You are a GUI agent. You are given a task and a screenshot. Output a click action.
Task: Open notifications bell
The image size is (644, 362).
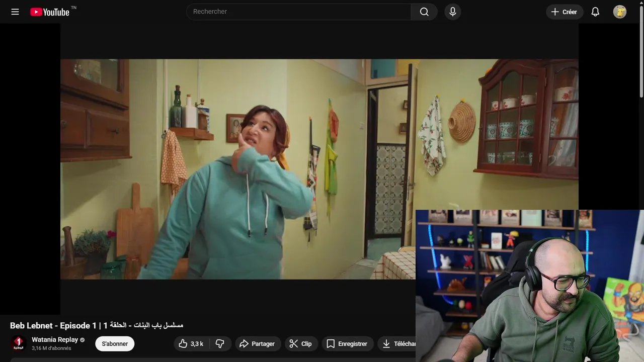tap(595, 12)
